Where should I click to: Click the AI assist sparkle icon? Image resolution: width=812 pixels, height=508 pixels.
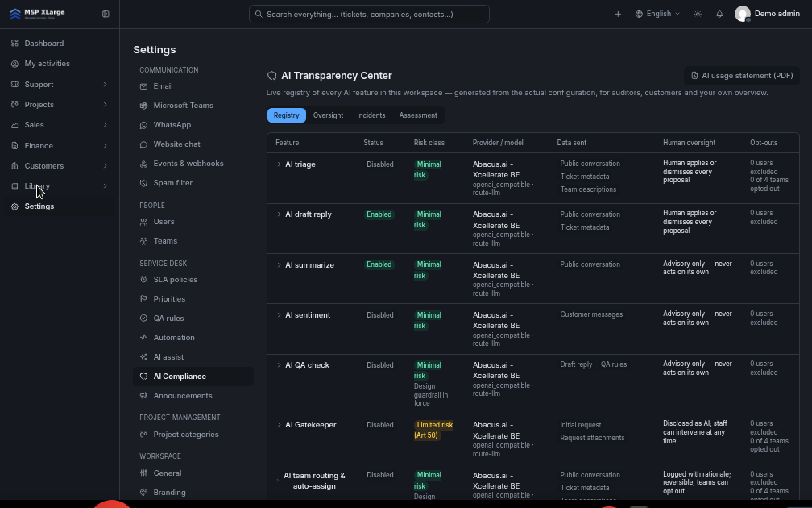tap(143, 356)
